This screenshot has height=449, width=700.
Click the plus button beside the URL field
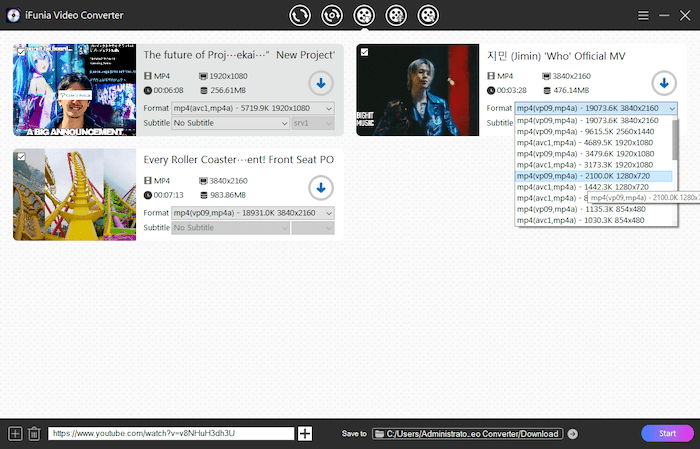point(305,433)
